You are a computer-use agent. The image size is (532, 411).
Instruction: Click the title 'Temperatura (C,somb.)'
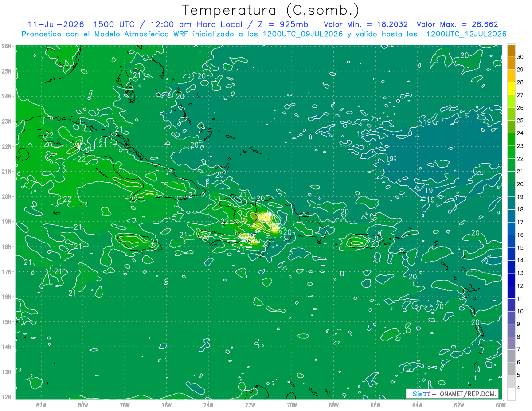(270, 10)
